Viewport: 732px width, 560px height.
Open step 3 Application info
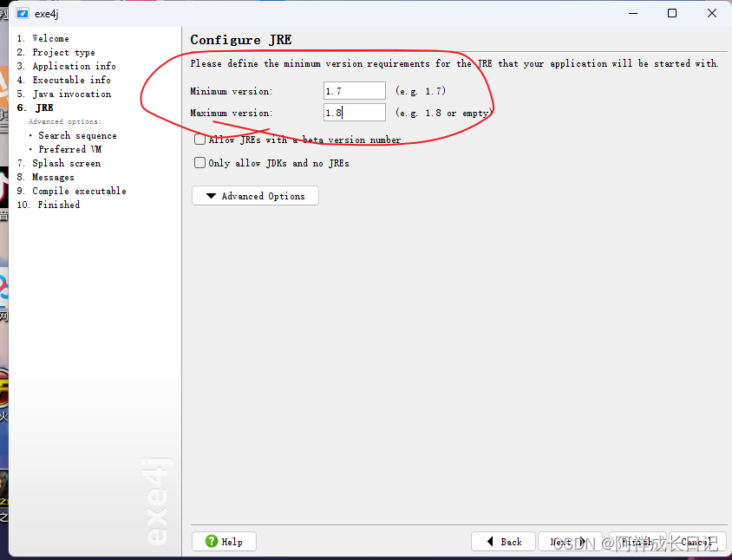tap(66, 66)
